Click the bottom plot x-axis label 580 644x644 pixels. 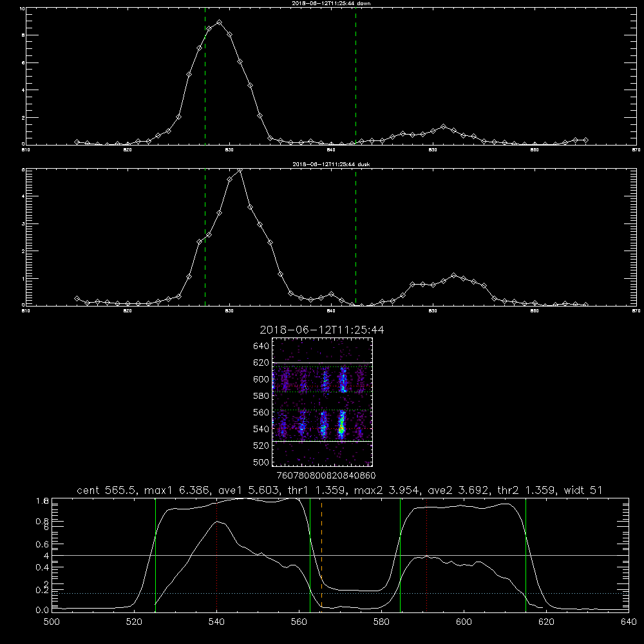[x=381, y=622]
